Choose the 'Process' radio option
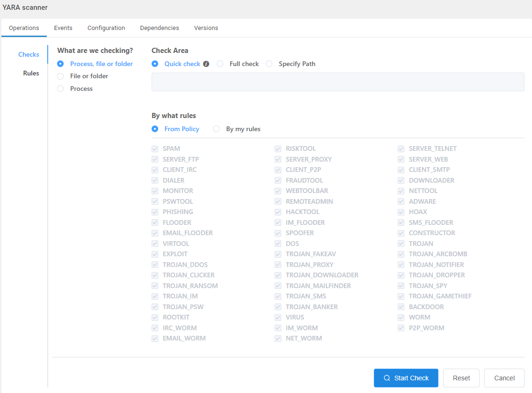Viewport: 532px width, 393px height. [60, 89]
